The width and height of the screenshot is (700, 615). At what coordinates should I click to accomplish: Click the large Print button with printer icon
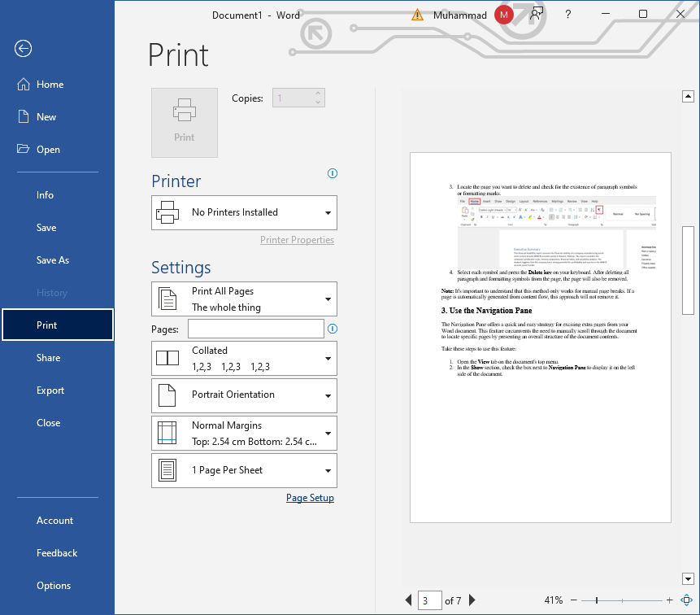click(185, 123)
